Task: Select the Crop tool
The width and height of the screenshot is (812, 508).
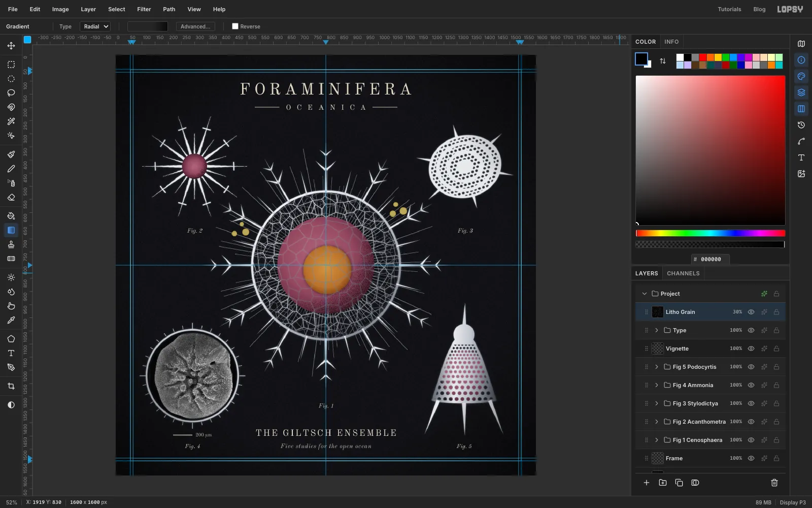Action: click(x=11, y=386)
